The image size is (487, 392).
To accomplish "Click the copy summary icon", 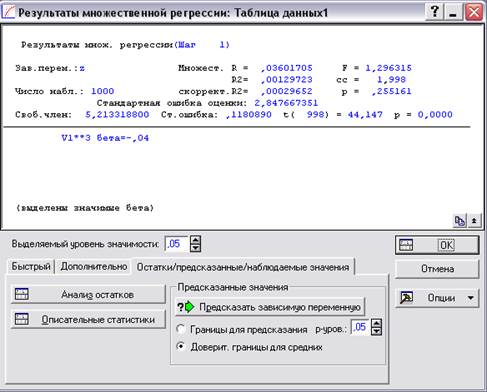I will click(460, 220).
